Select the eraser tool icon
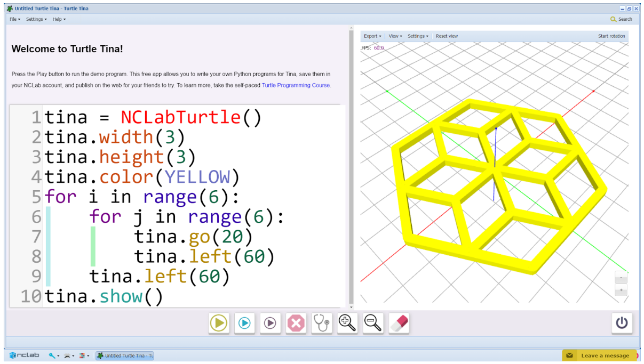The width and height of the screenshot is (644, 364). point(399,323)
